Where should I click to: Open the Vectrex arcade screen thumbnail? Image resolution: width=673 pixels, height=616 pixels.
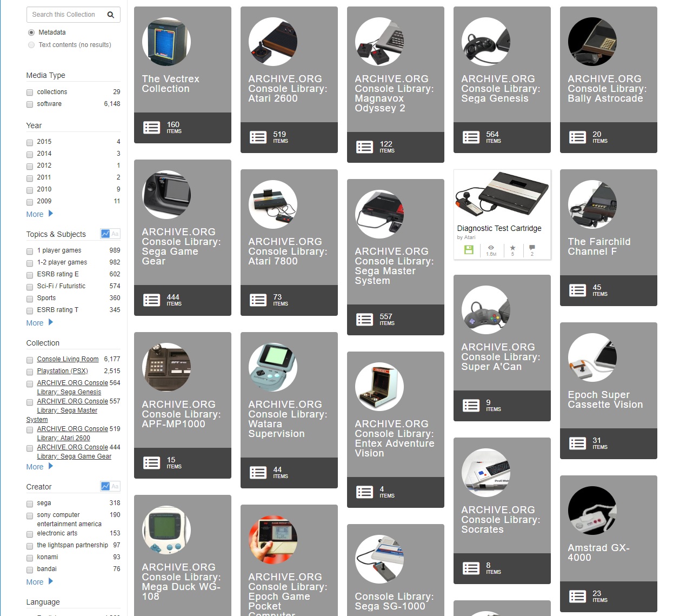pos(166,42)
